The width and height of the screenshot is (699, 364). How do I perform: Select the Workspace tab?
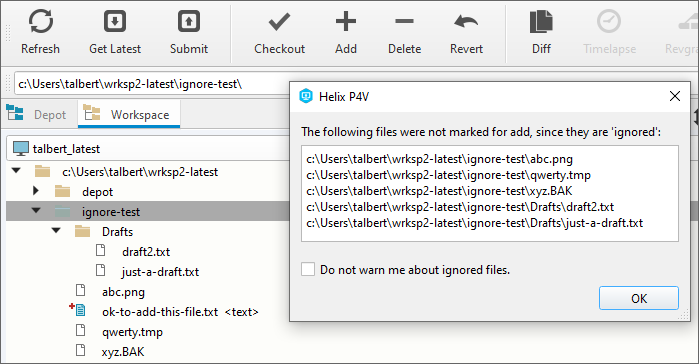(x=129, y=115)
